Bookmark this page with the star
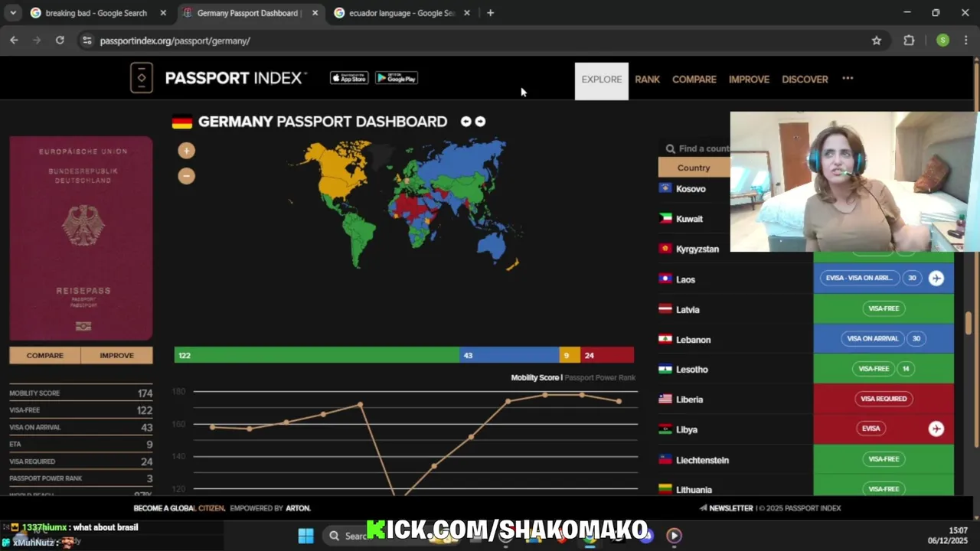Image resolution: width=980 pixels, height=551 pixels. point(877,41)
